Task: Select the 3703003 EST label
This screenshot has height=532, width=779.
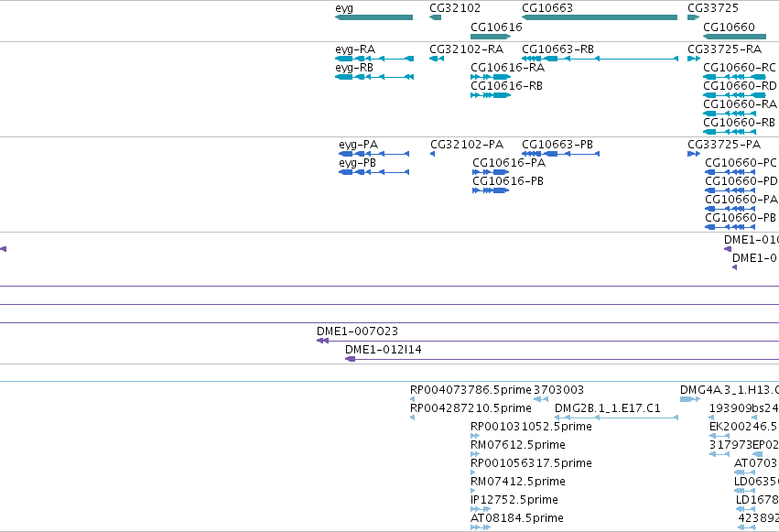Action: coord(558,390)
